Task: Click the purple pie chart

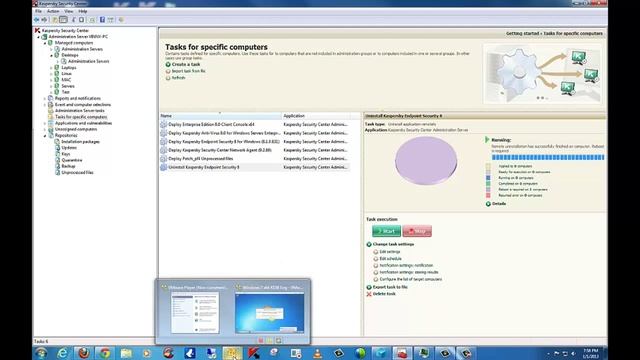Action: coord(426,160)
